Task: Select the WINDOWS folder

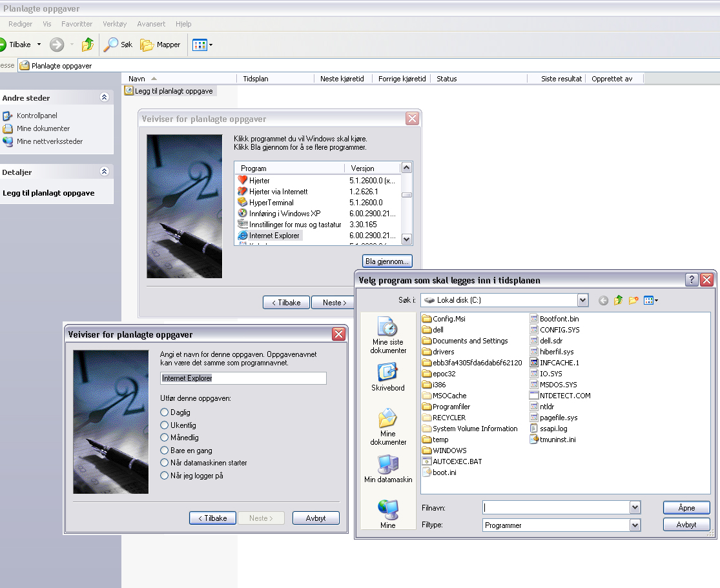Action: [444, 451]
